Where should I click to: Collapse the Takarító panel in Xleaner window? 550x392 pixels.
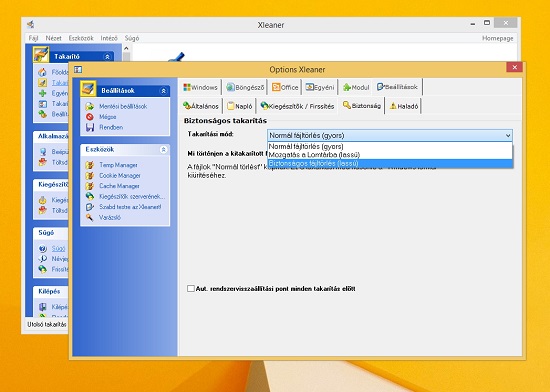(107, 56)
